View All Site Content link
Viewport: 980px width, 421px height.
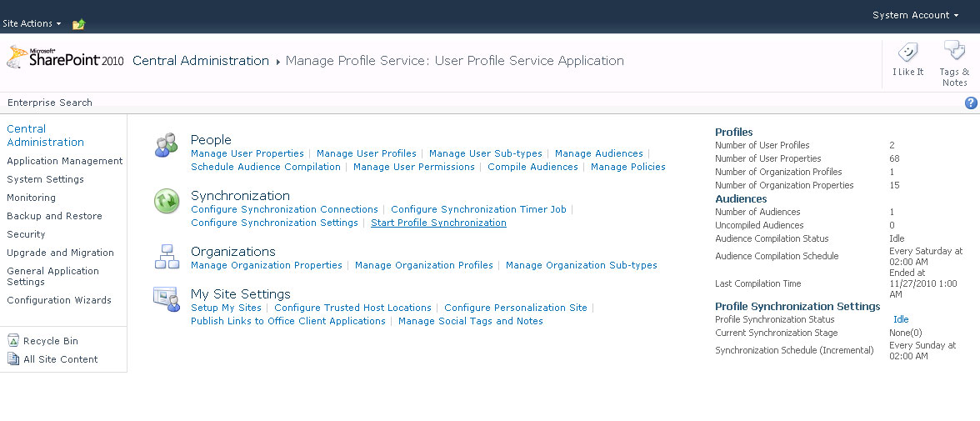pos(61,359)
